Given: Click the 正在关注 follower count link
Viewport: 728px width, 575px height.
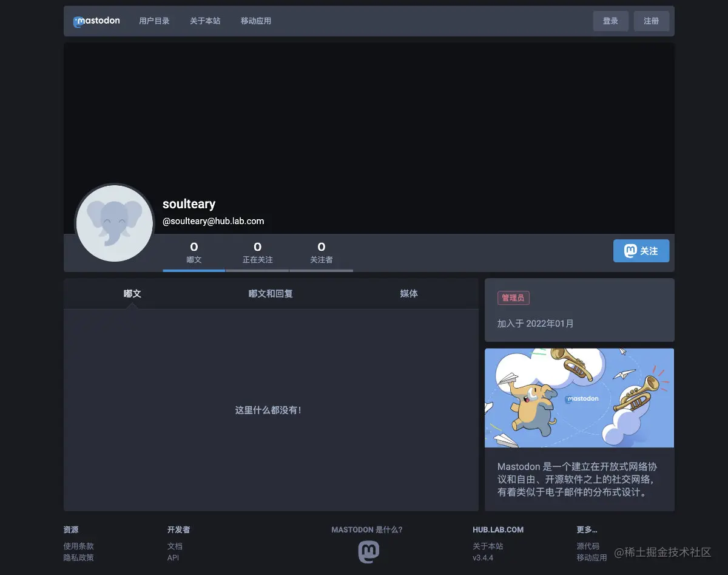Looking at the screenshot, I should (257, 252).
